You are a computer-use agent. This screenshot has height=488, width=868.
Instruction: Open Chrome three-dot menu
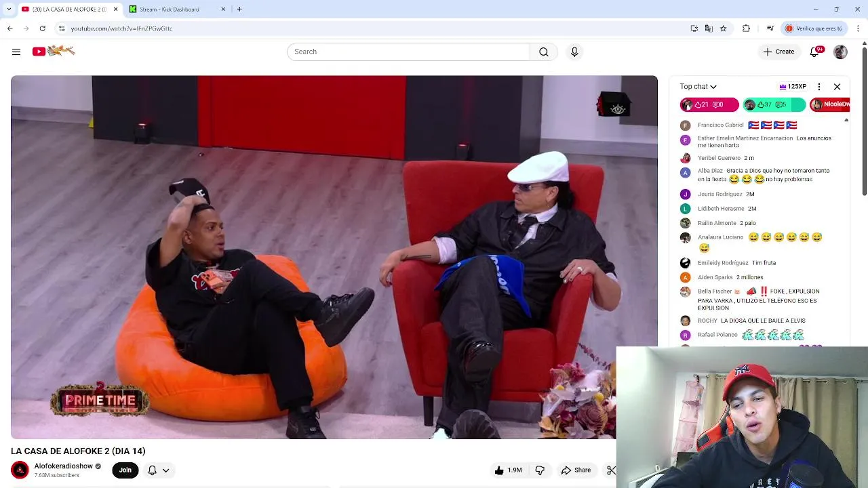tap(859, 28)
